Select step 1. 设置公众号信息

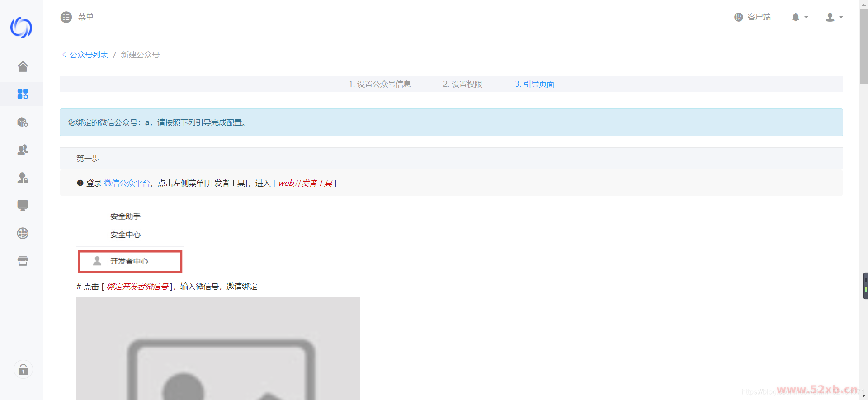(x=379, y=84)
